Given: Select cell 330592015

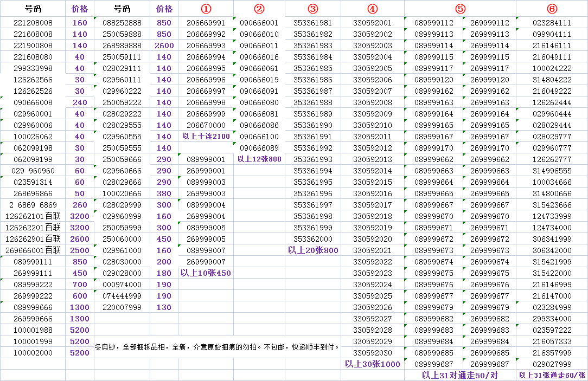Looking at the screenshot, I should [x=372, y=182].
